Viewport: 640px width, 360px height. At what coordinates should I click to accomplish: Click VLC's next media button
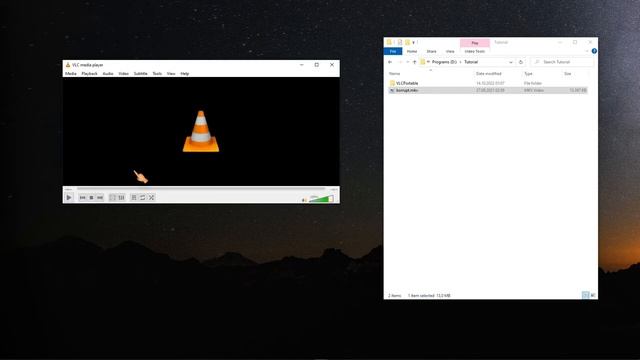point(100,198)
